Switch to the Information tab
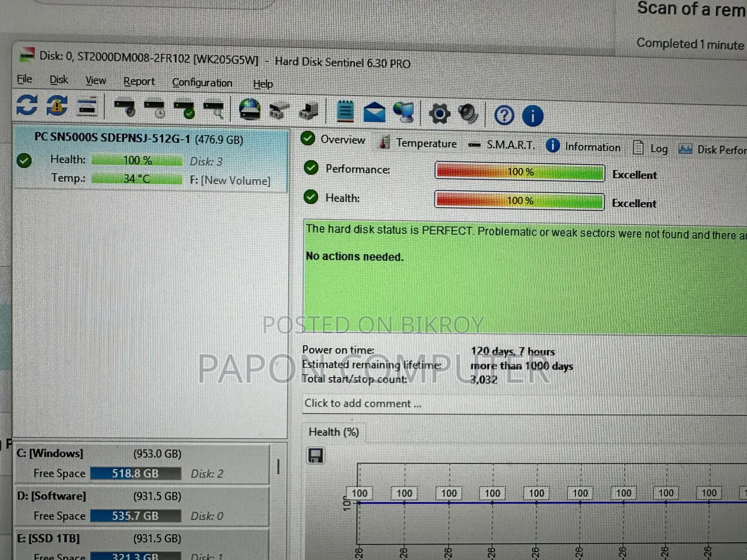This screenshot has width=747, height=560. click(x=584, y=147)
